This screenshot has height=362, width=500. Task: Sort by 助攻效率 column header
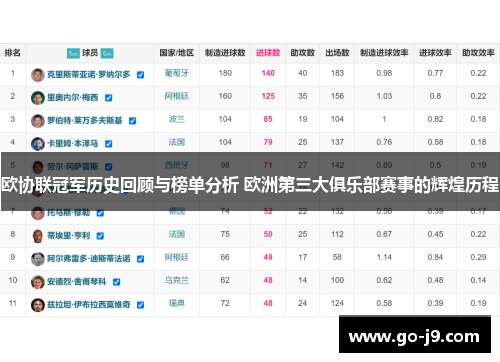[x=478, y=53]
